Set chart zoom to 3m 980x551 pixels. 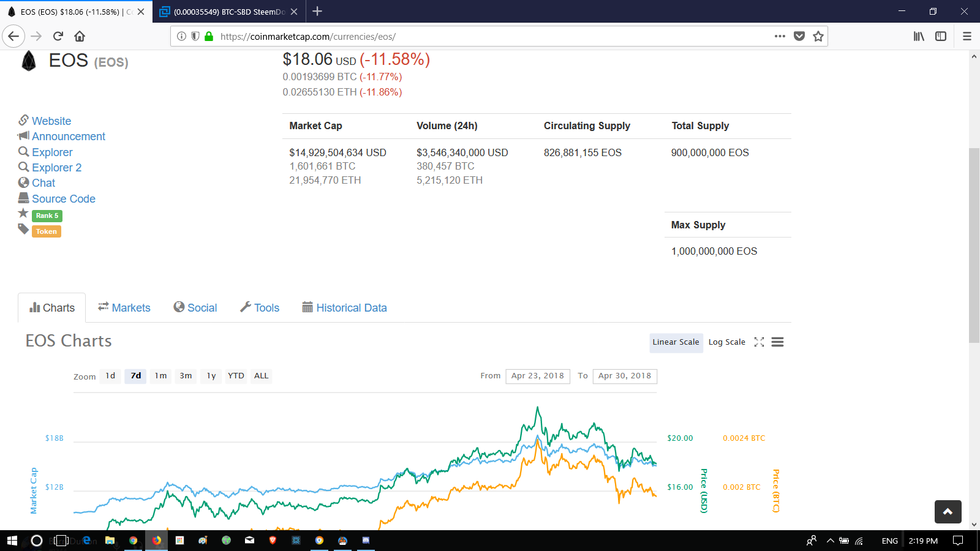coord(186,376)
